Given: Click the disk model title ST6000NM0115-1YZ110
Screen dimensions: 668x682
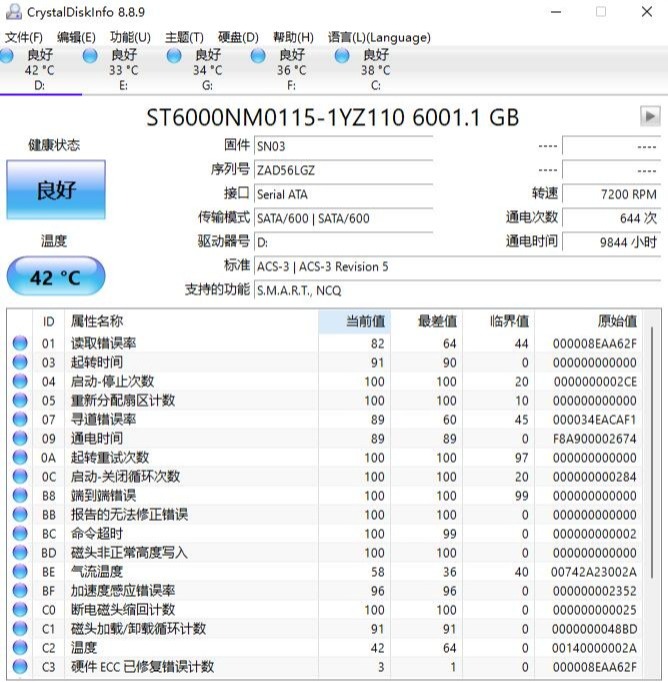Looking at the screenshot, I should [275, 117].
